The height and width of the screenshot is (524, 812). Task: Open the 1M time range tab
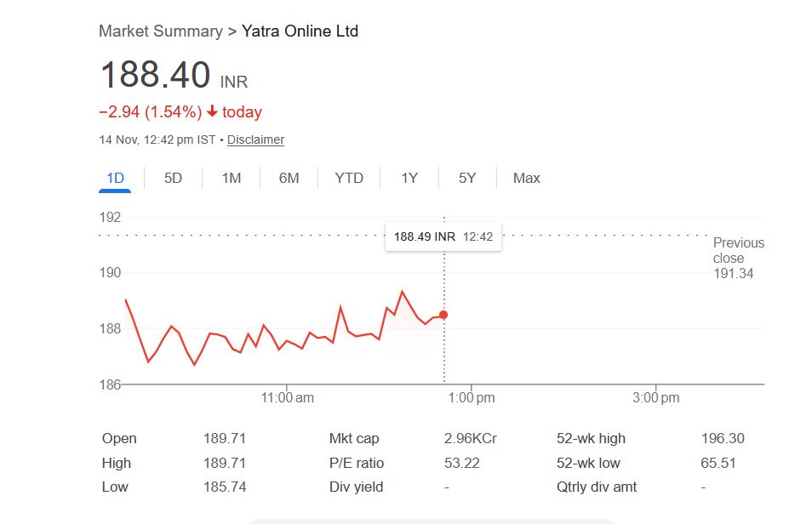[231, 178]
